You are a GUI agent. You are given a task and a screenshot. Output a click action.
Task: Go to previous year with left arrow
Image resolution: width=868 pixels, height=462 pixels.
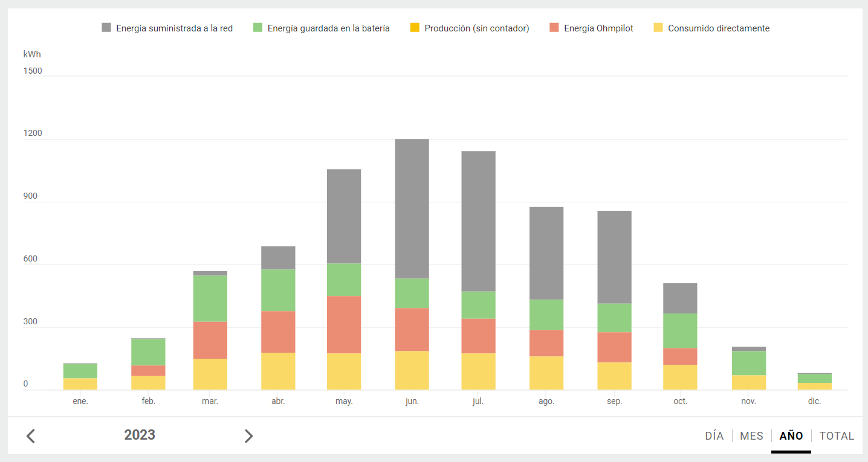tap(31, 436)
